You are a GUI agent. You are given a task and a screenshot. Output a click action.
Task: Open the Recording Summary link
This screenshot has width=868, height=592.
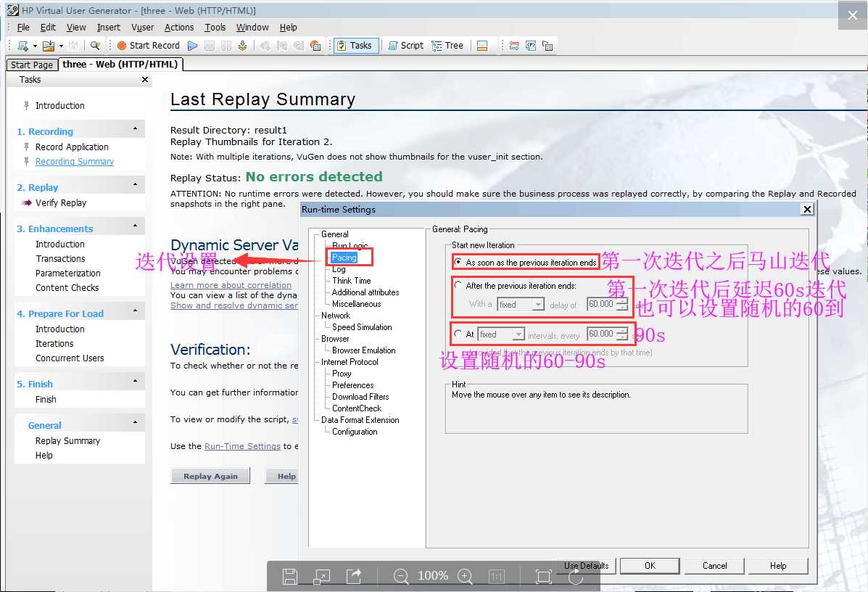coord(75,161)
